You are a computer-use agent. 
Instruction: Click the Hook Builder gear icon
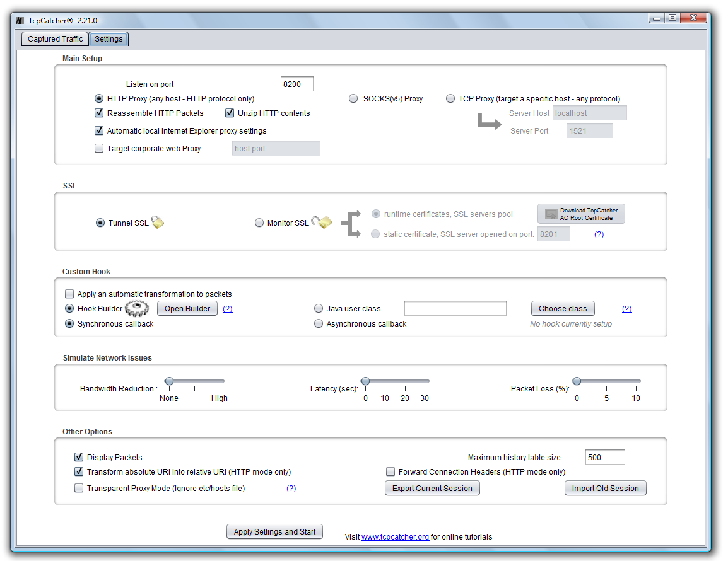[x=137, y=308]
